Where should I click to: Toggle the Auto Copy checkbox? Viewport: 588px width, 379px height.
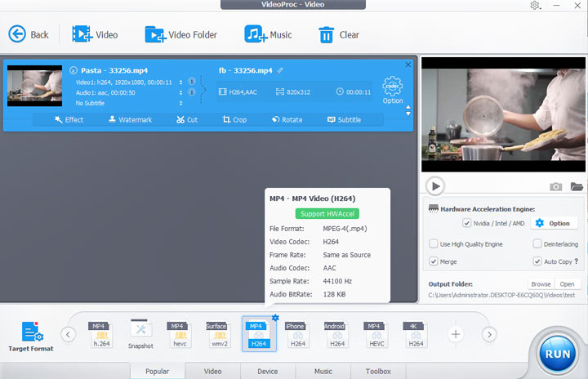537,261
